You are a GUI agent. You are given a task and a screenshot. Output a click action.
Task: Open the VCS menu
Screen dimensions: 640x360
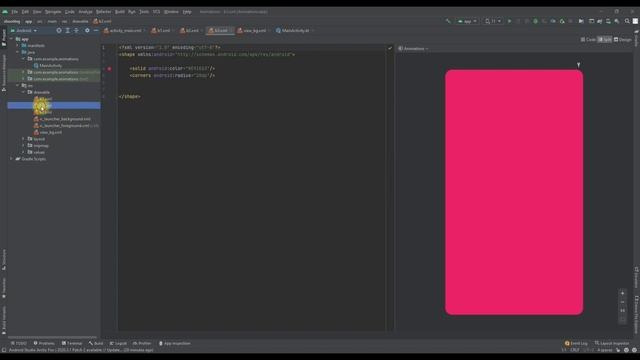tap(156, 12)
